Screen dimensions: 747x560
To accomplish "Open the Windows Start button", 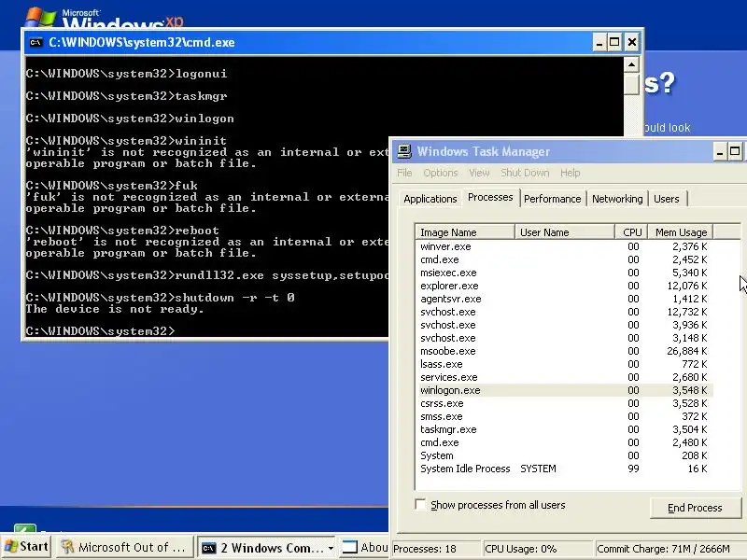I will pyautogui.click(x=26, y=547).
